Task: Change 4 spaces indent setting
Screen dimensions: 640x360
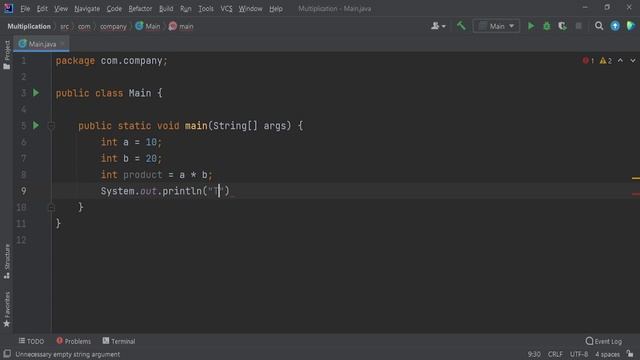Action: pos(607,354)
